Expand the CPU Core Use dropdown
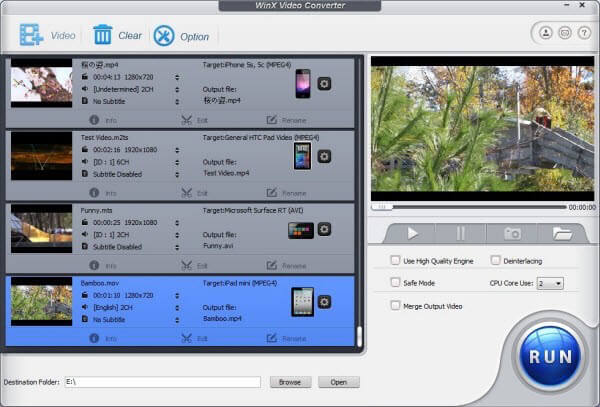 [x=550, y=283]
